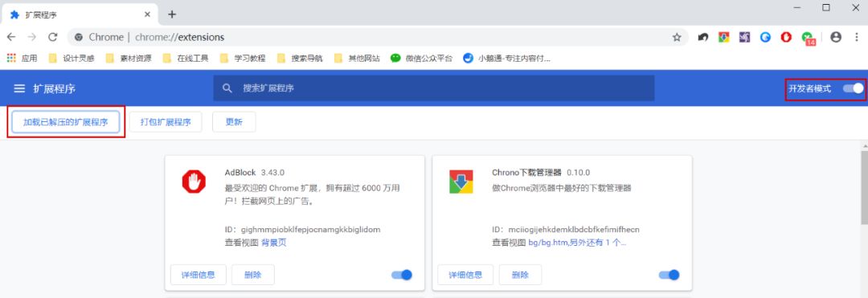The image size is (868, 298).
Task: Open the 其他网站 bookmark folder
Action: click(x=357, y=58)
